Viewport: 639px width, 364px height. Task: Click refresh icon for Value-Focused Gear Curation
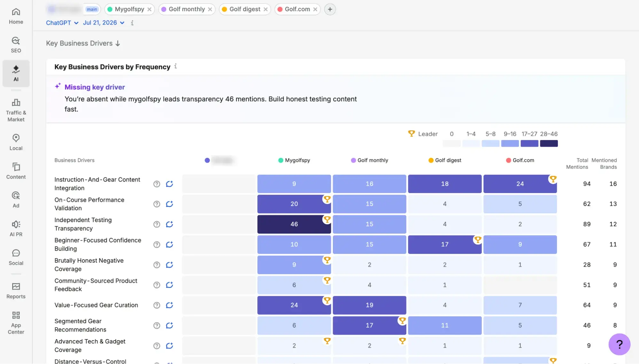169,305
